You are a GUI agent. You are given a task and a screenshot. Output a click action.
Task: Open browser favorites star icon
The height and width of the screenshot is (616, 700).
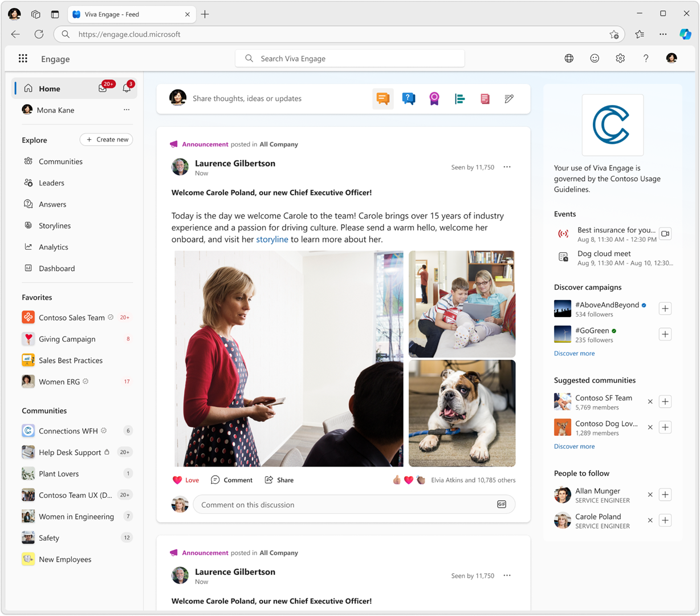coord(640,34)
